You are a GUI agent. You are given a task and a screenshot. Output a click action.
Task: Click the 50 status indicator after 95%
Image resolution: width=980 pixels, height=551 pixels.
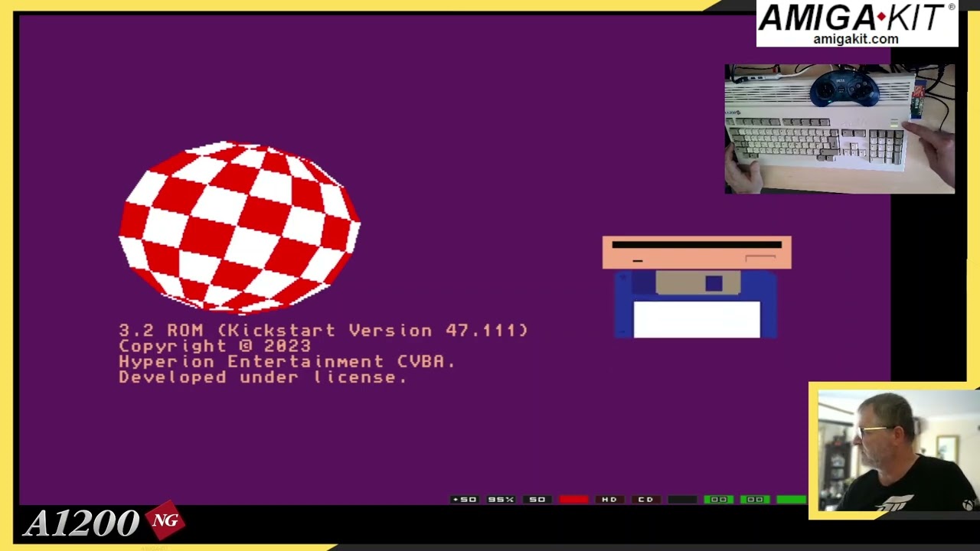click(537, 500)
